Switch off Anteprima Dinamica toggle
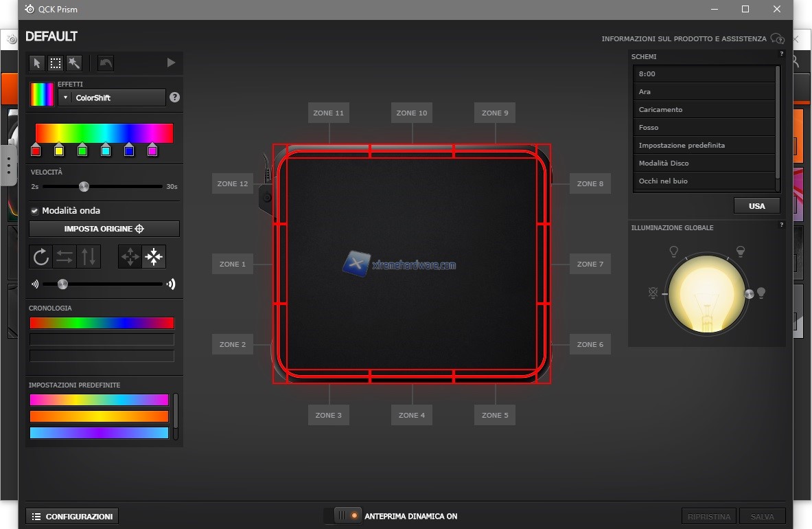Viewport: 812px width, 529px height. (x=343, y=516)
